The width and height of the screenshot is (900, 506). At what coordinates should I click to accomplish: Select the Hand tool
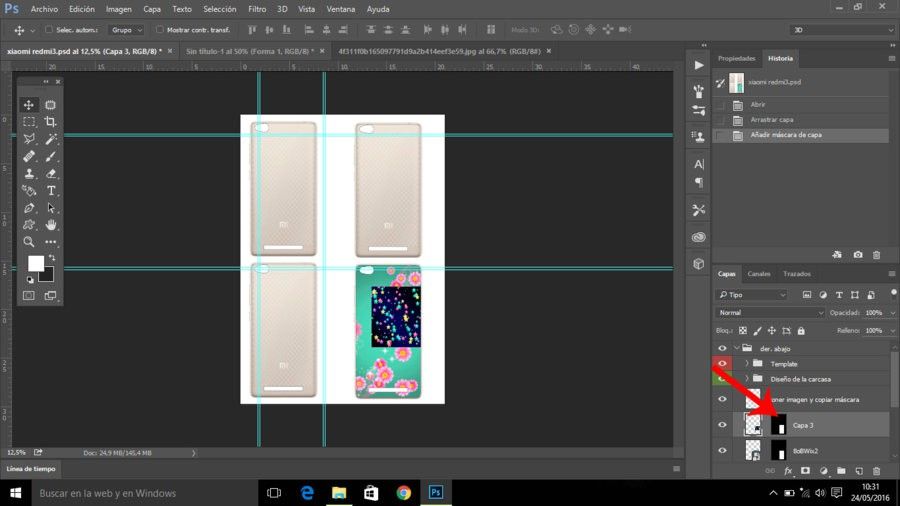click(x=51, y=225)
